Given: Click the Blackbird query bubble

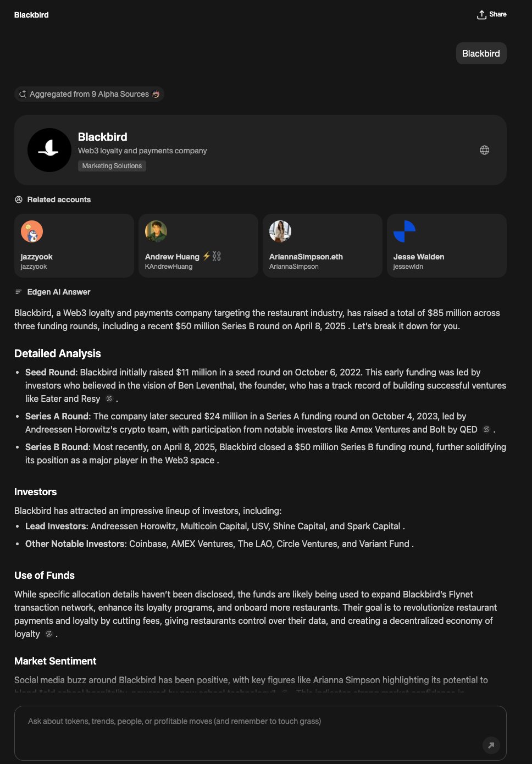Looking at the screenshot, I should pyautogui.click(x=481, y=53).
